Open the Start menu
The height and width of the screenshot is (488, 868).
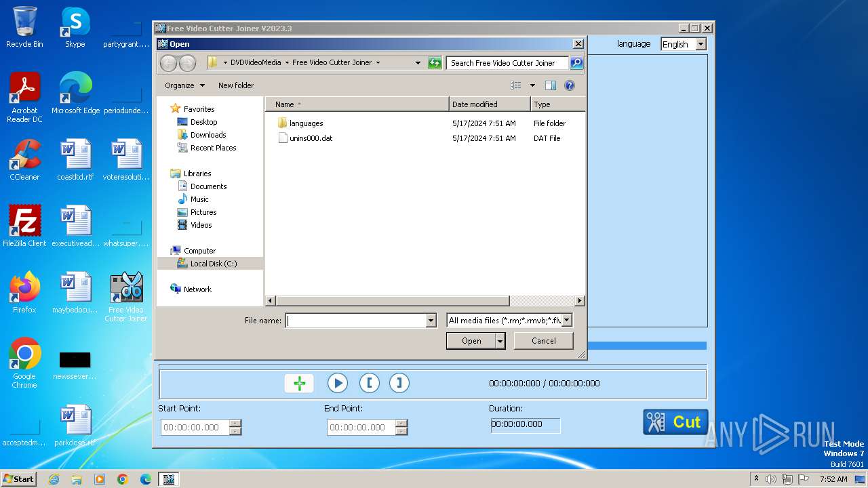pos(18,479)
